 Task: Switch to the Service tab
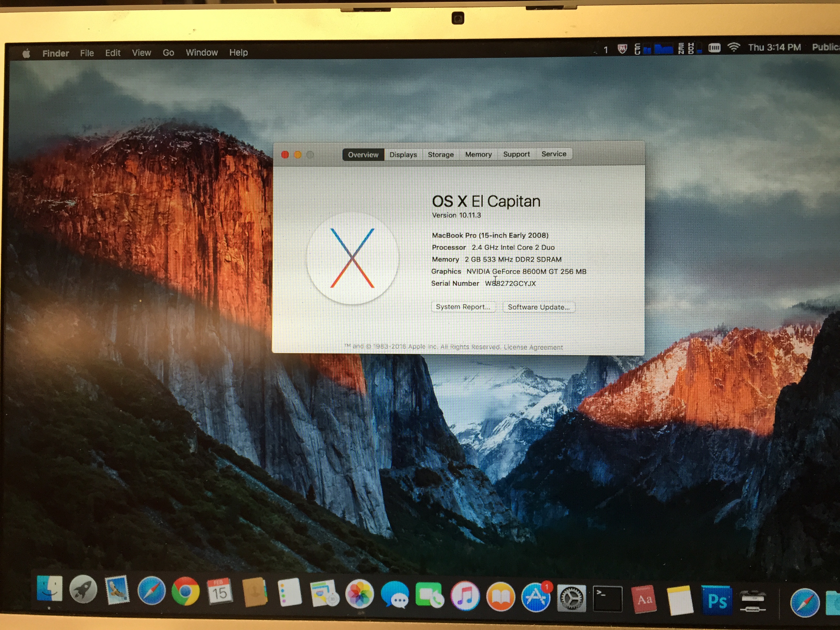[554, 154]
